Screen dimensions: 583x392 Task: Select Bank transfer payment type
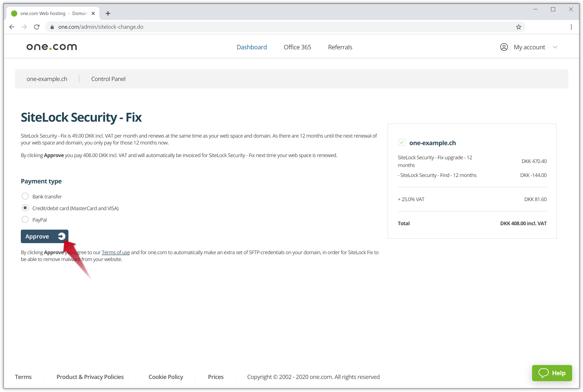25,196
